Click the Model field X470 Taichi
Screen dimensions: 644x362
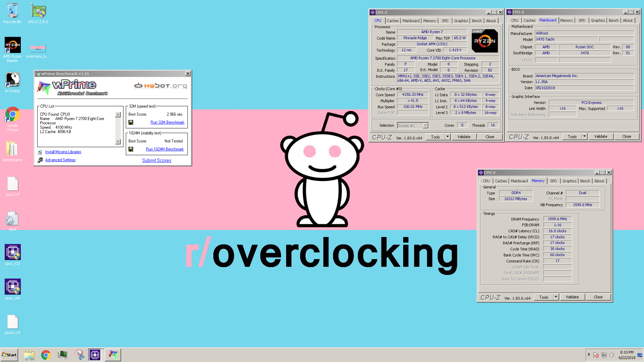(567, 39)
